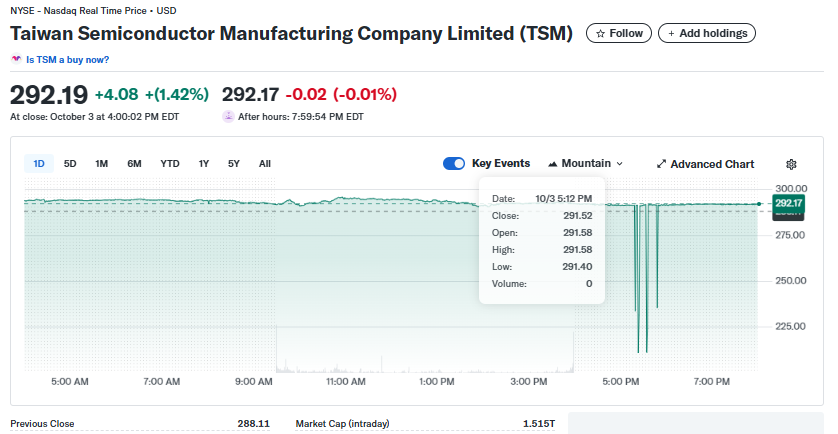838x434 pixels.
Task: Select the 1M chart range
Action: (x=101, y=164)
